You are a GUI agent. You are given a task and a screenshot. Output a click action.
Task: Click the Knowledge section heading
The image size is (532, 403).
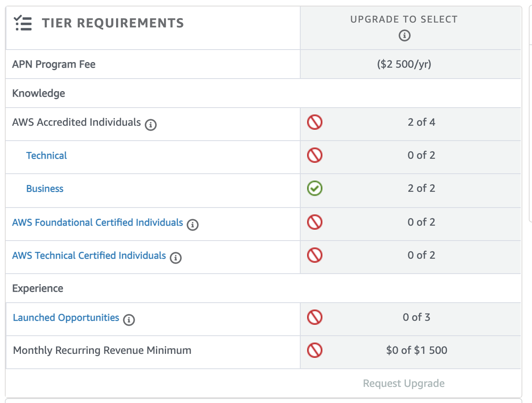[x=39, y=93]
